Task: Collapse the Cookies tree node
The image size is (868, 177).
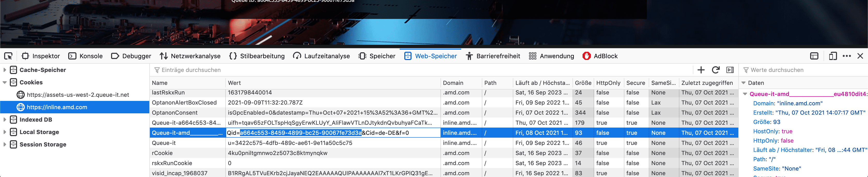Action: 5,83
